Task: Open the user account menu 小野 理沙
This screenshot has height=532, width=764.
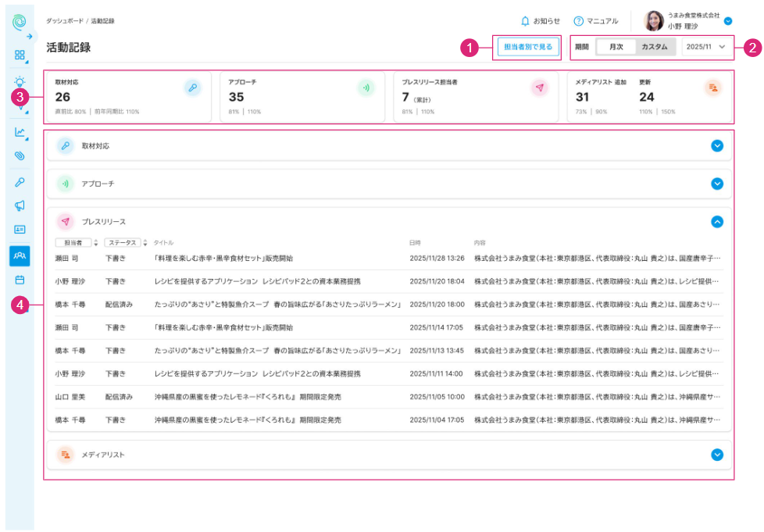Action: [727, 22]
